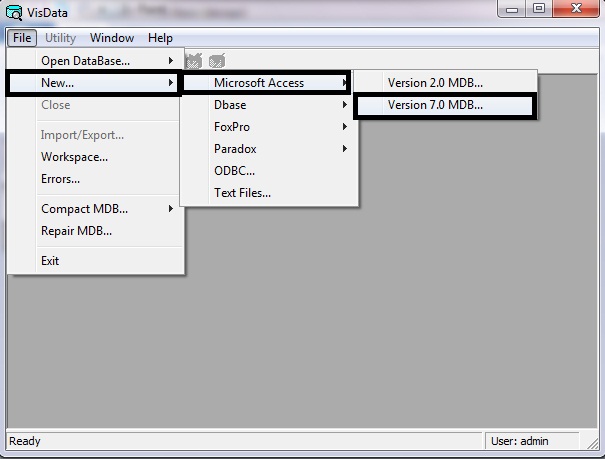Select Paradox submenu item
The height and width of the screenshot is (459, 605).
point(269,149)
